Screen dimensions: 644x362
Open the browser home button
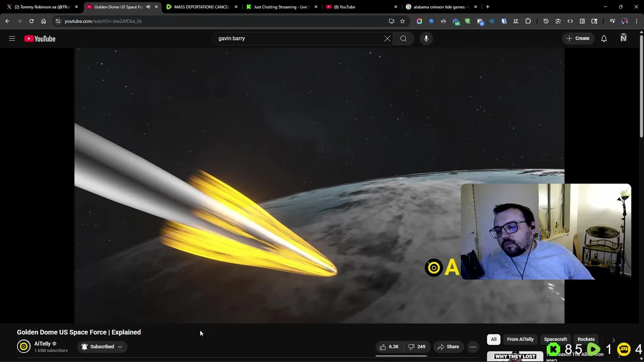(x=43, y=21)
